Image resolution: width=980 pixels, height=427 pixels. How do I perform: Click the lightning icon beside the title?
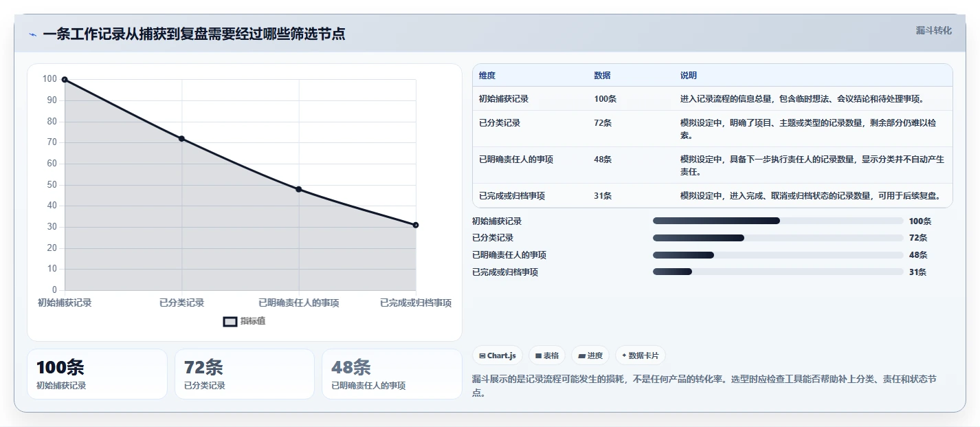coord(33,34)
